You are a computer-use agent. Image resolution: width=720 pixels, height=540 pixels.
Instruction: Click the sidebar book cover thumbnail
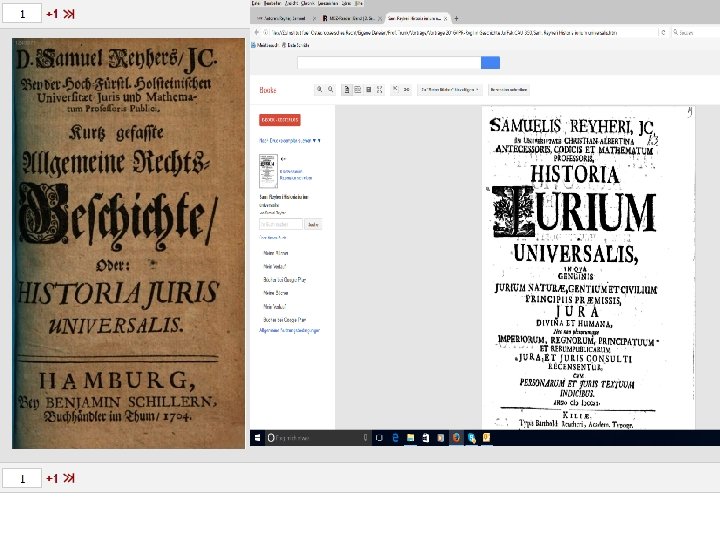click(268, 171)
